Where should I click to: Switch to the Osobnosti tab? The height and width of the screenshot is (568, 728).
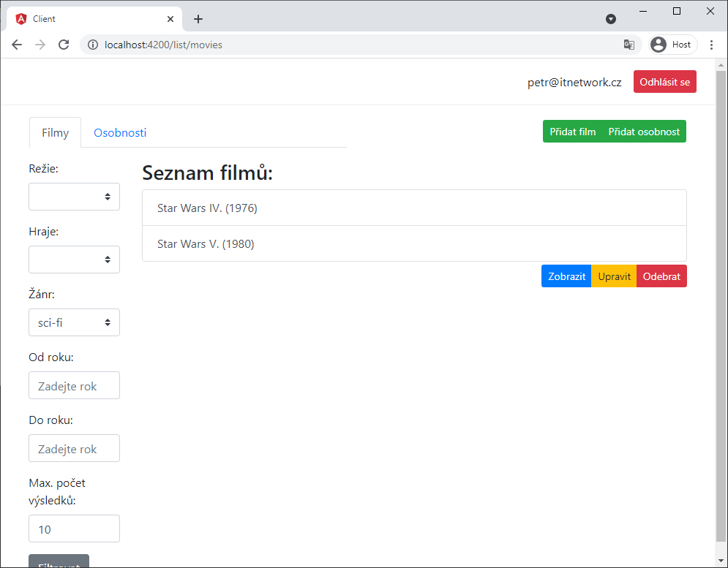click(120, 133)
